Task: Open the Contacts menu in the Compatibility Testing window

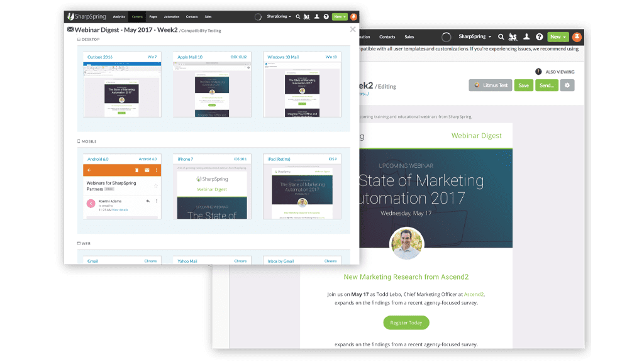Action: (x=192, y=17)
